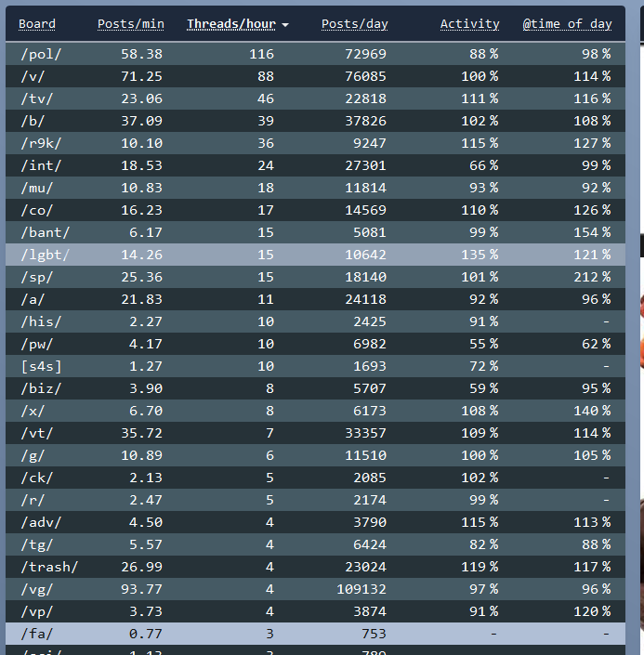Select the /pol/ board row
The width and height of the screenshot is (644, 655).
click(x=316, y=54)
